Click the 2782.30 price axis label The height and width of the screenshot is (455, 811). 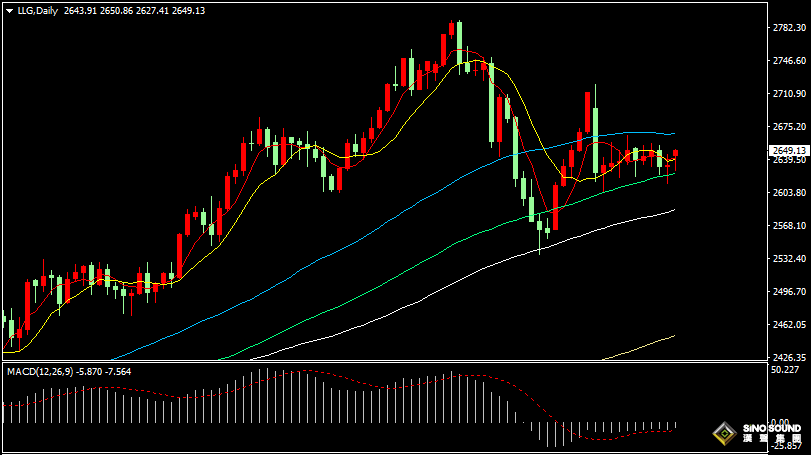pos(789,27)
